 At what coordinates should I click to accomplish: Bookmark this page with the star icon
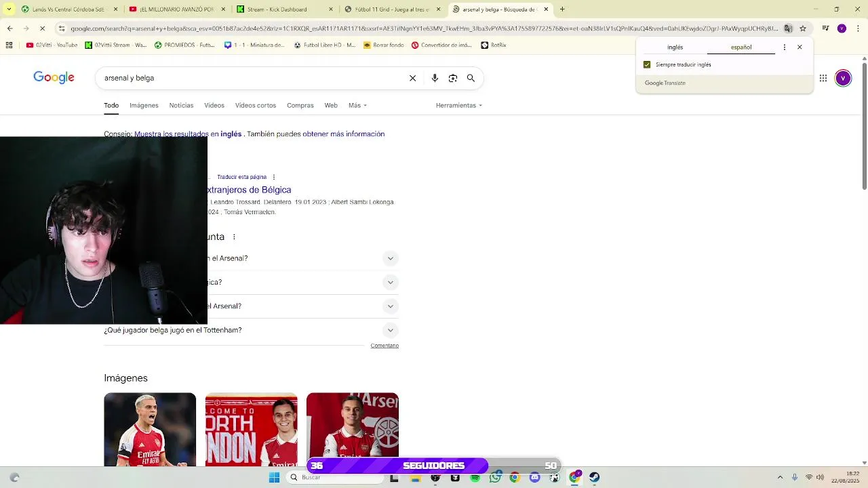(803, 28)
